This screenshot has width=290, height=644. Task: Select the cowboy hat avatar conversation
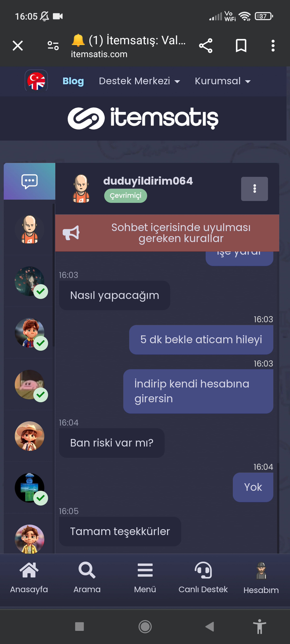29,436
